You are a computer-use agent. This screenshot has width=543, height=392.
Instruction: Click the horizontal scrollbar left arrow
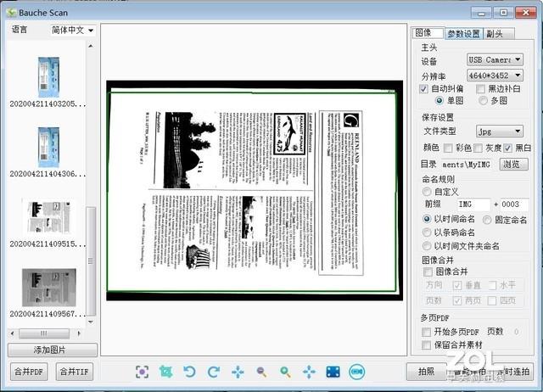[x=13, y=333]
